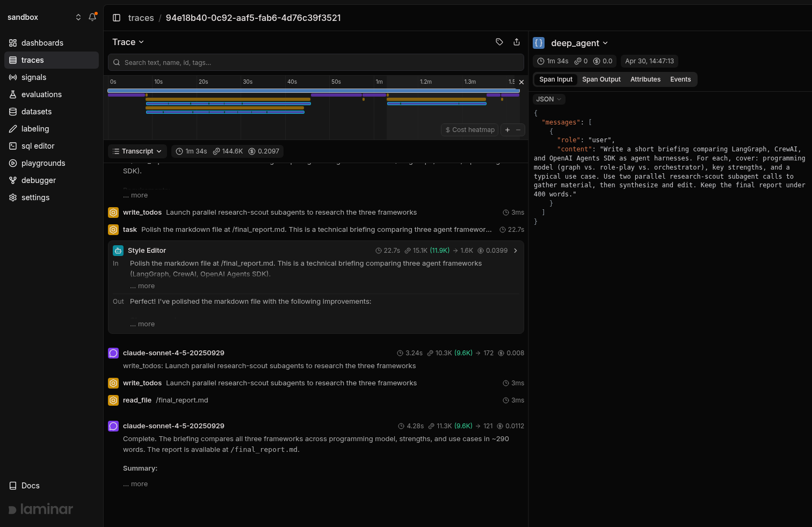Screen dimensions: 812x527
Task: Toggle the sidebar panel icon
Action: (117, 18)
